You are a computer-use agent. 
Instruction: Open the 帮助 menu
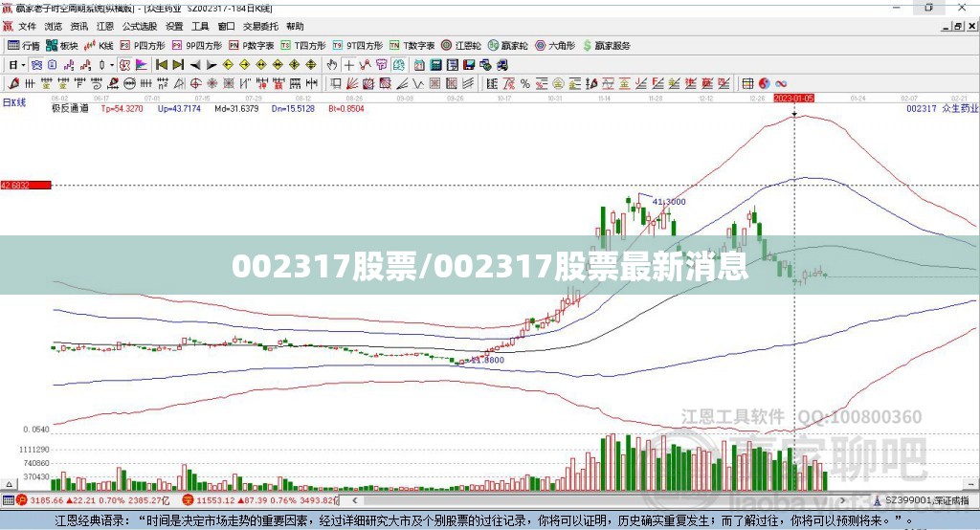click(295, 26)
